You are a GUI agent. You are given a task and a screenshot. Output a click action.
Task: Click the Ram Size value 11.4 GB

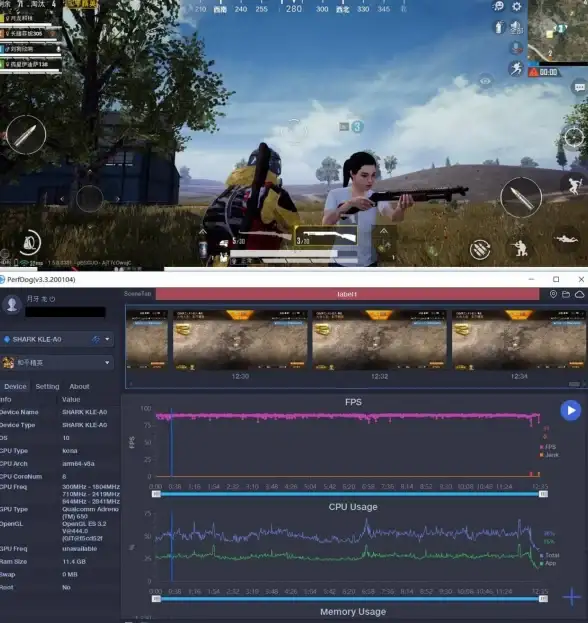pyautogui.click(x=74, y=561)
